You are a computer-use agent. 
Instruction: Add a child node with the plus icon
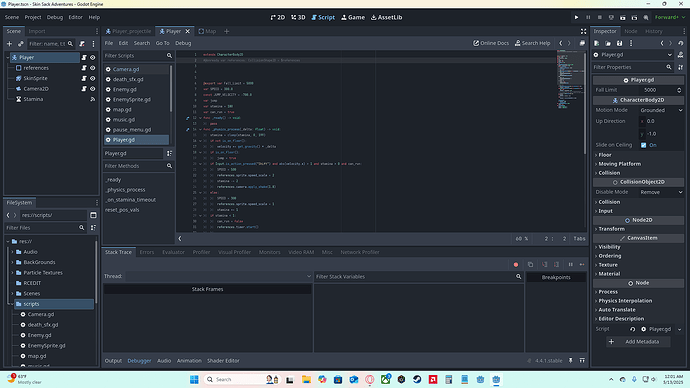[9, 44]
